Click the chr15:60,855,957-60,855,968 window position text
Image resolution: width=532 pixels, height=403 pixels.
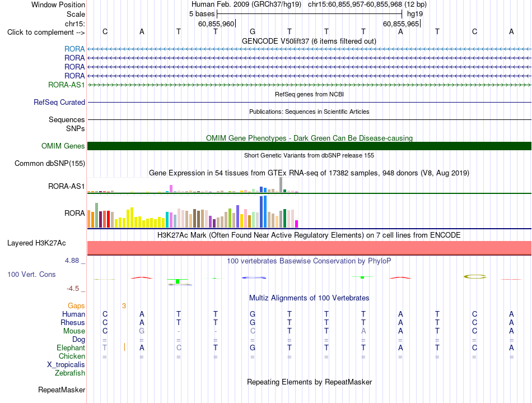367,4
